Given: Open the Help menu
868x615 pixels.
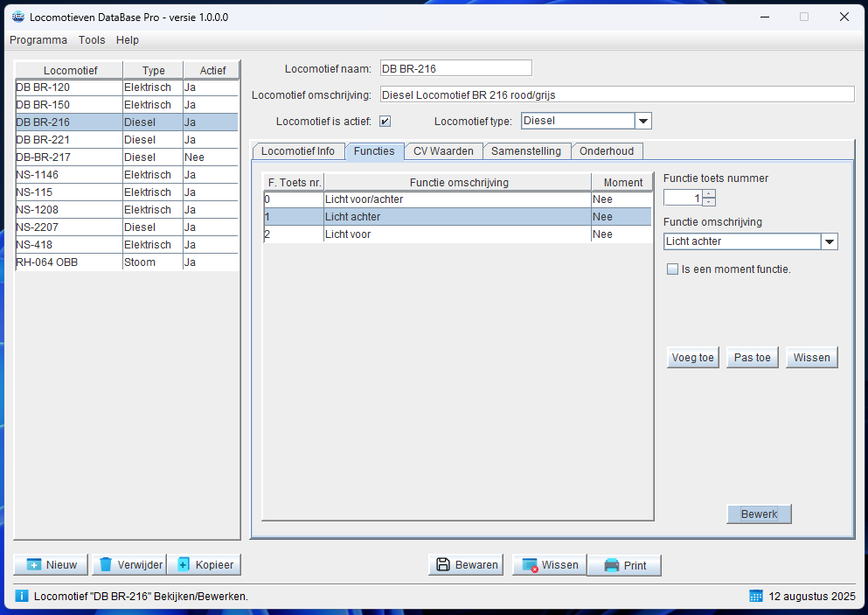Looking at the screenshot, I should tap(128, 40).
